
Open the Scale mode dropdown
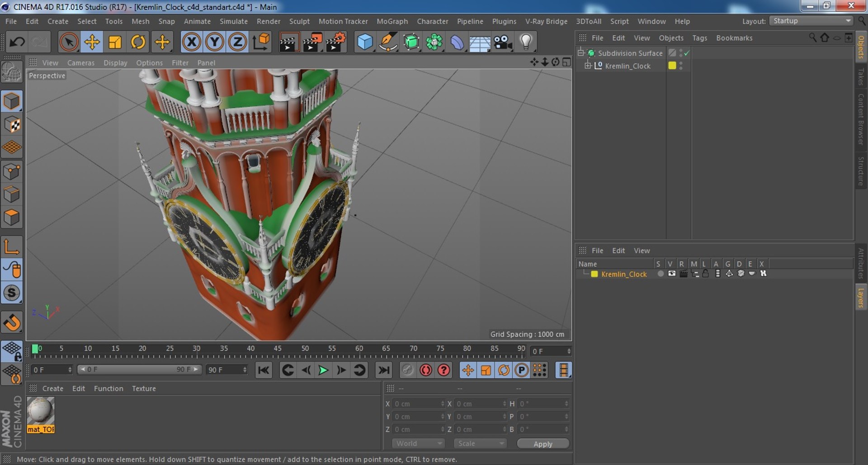pos(480,443)
